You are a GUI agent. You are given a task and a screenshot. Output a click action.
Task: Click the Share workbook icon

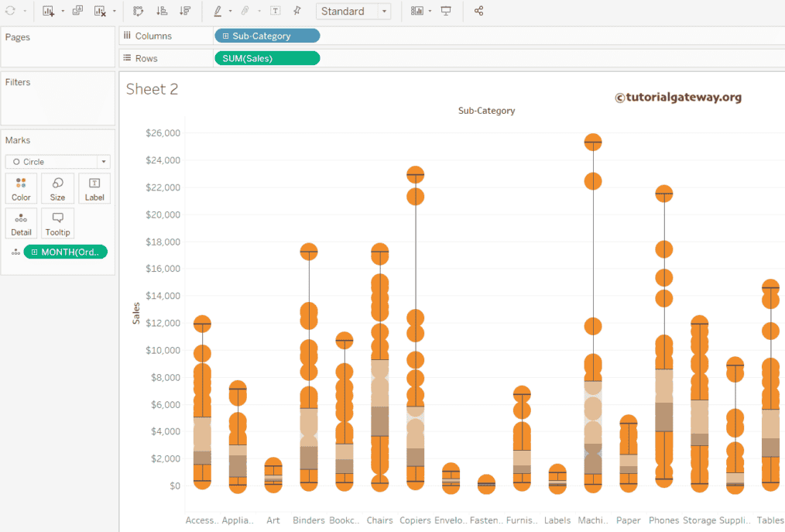478,11
